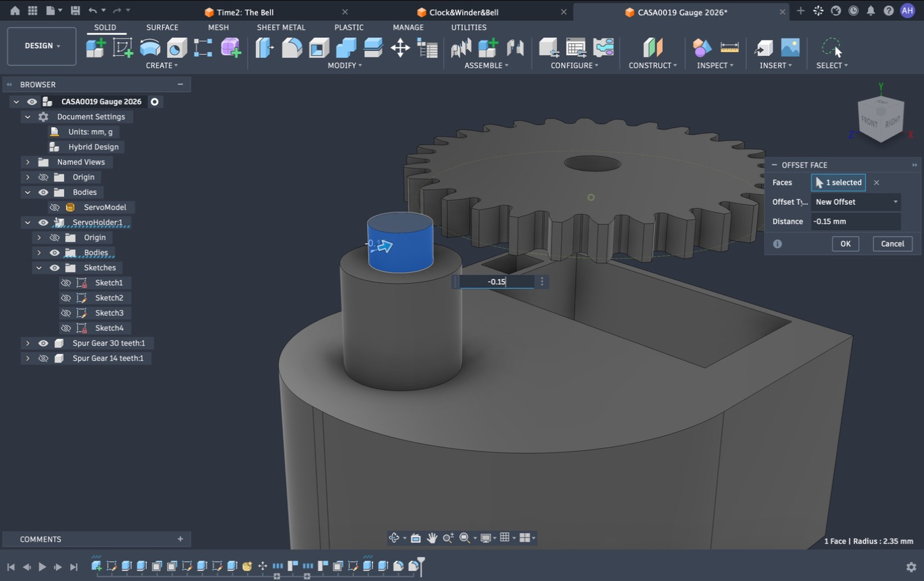Open the Job Status clock icon
This screenshot has height=581, width=924.
[x=853, y=11]
